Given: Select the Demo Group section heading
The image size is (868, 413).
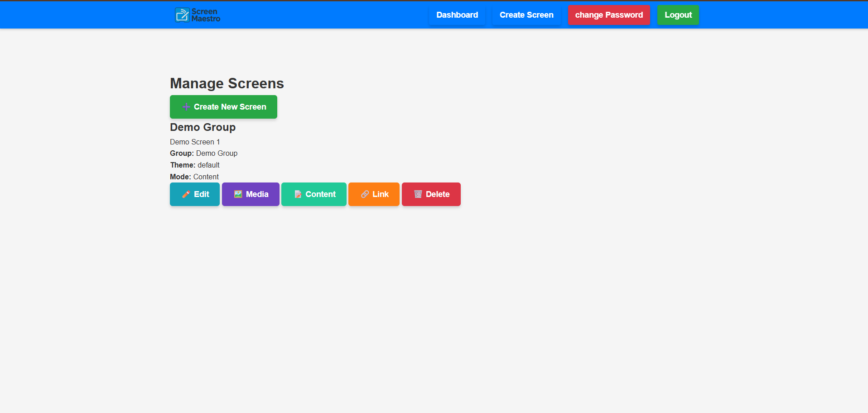Looking at the screenshot, I should 203,127.
